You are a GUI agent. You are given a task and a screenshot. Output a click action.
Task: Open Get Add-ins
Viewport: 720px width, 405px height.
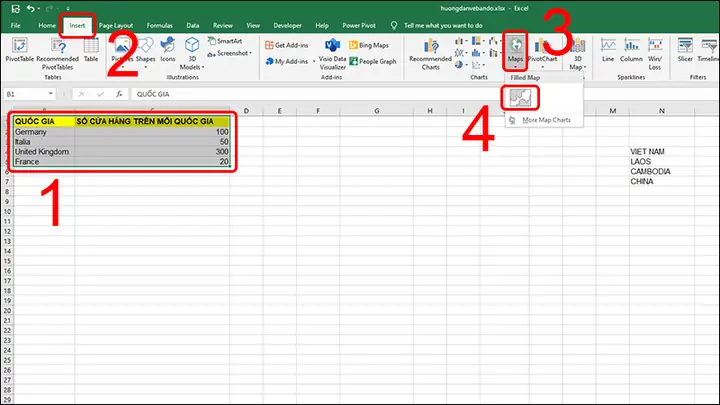tap(287, 45)
